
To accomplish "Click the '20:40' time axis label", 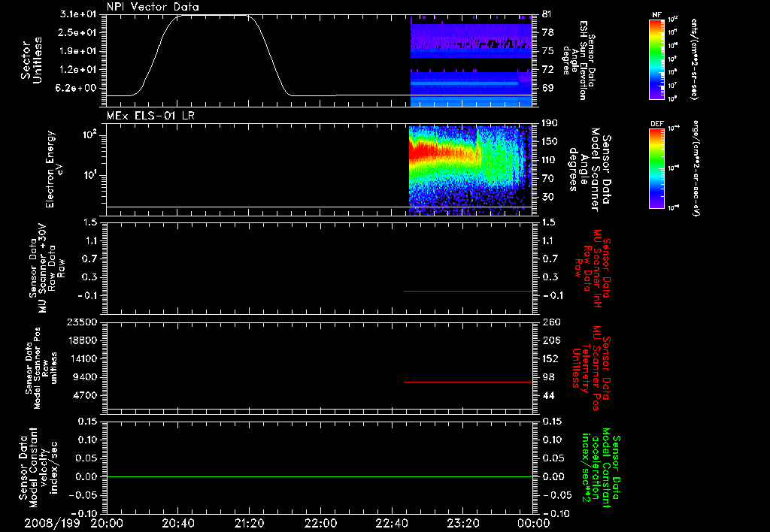I will click(x=177, y=523).
